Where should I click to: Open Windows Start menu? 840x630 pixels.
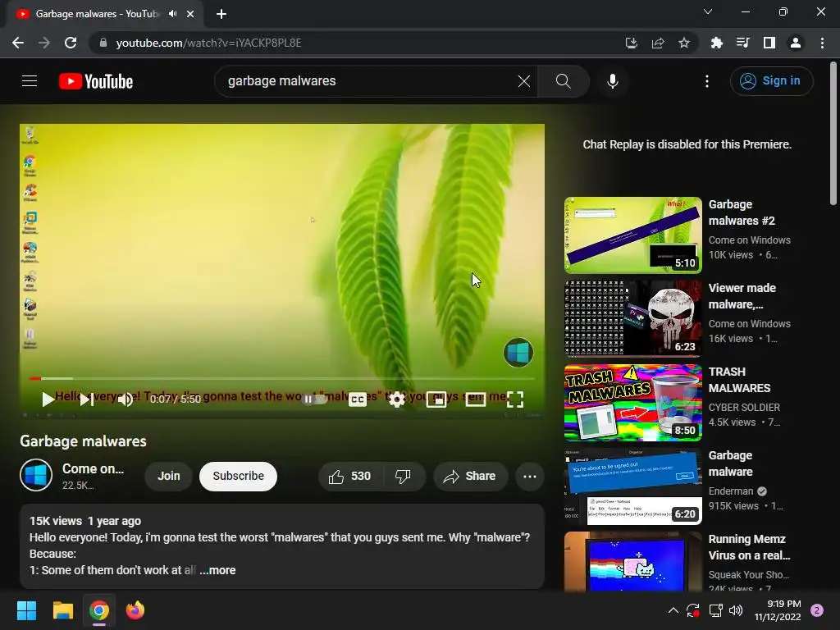[x=26, y=610]
